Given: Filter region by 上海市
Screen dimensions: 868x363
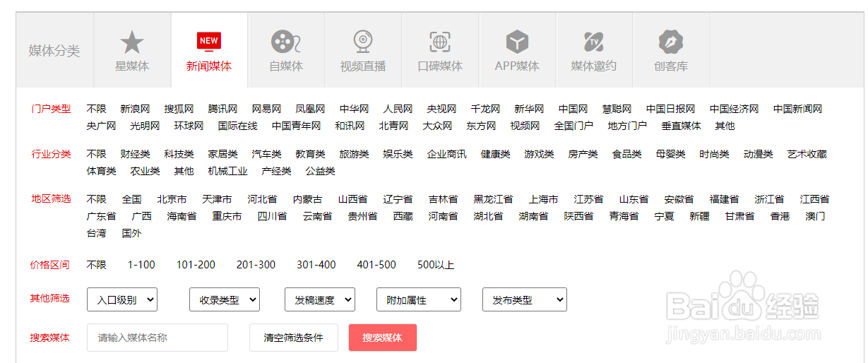Looking at the screenshot, I should [x=543, y=199].
